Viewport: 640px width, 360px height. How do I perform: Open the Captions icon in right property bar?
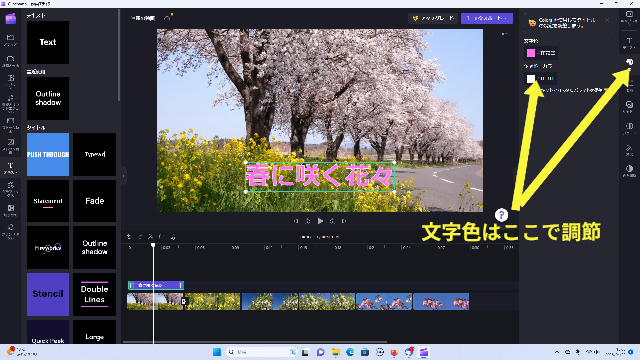click(629, 17)
